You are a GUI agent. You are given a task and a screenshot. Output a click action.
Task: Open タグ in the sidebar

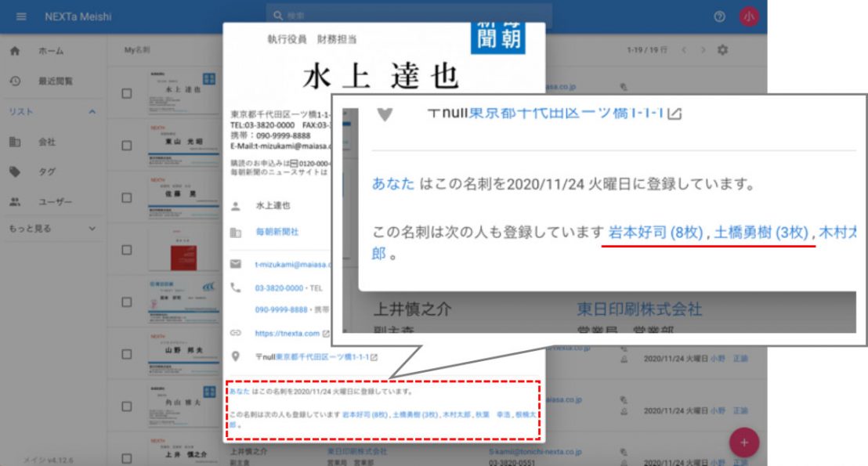click(47, 172)
